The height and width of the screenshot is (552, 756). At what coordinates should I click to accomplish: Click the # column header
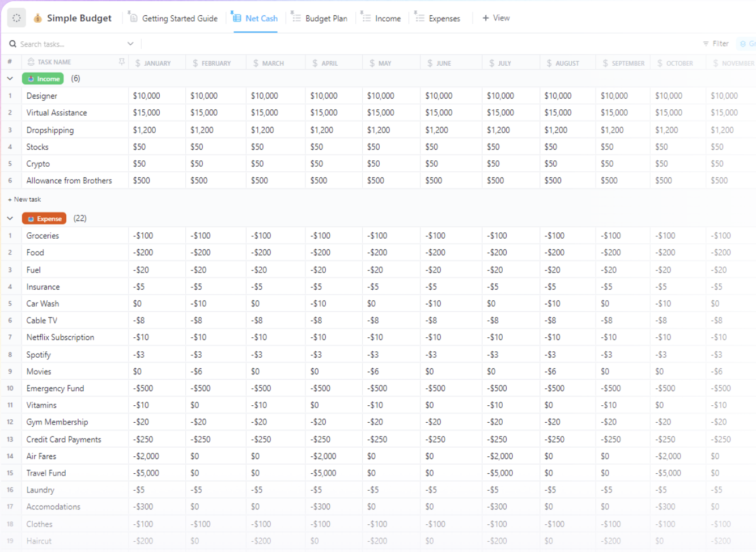[x=10, y=61]
